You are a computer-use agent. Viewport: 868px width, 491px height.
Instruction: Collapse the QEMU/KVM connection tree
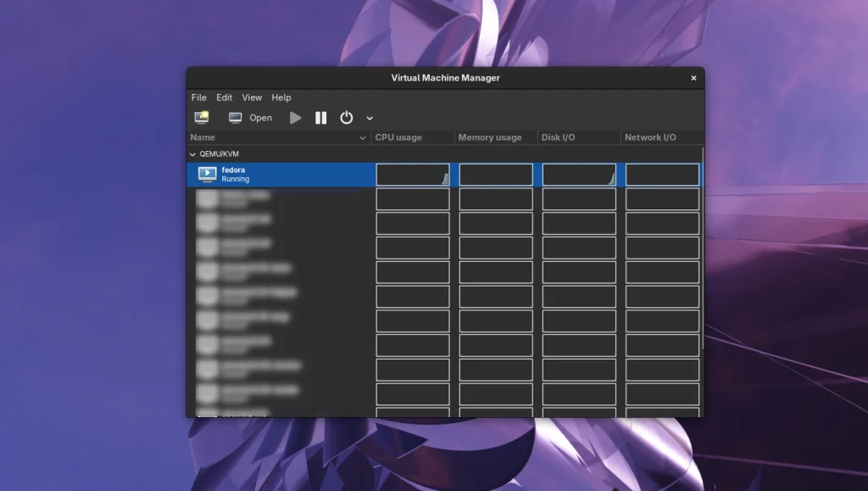pos(192,155)
